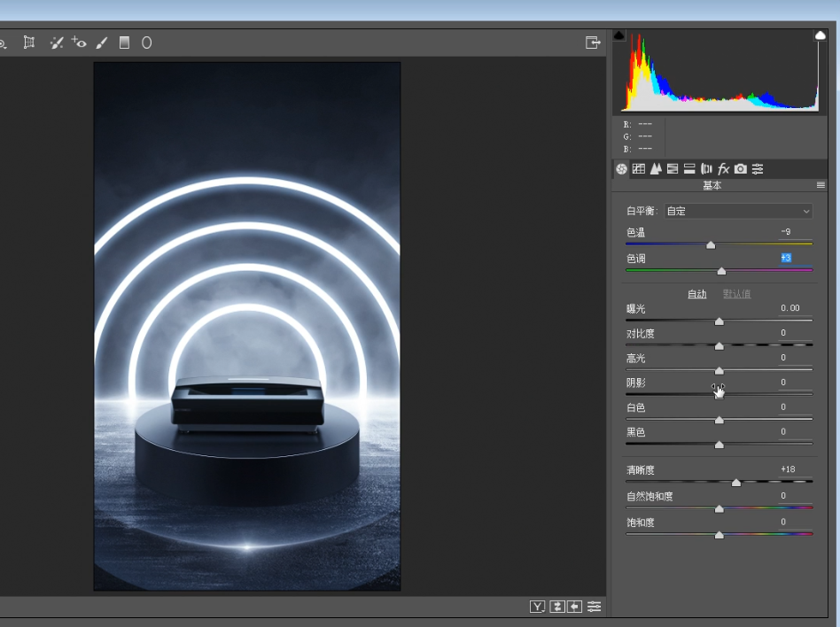
Task: Switch to the Effects fx tab
Action: tap(723, 168)
